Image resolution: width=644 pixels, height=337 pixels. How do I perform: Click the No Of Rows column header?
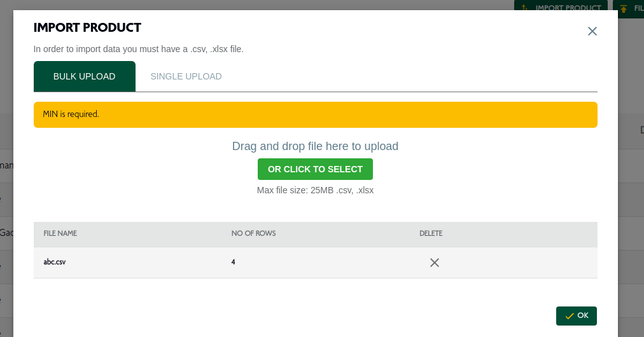click(253, 233)
